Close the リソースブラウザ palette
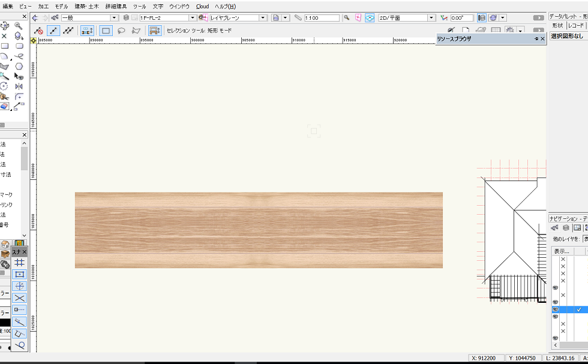 click(x=542, y=38)
